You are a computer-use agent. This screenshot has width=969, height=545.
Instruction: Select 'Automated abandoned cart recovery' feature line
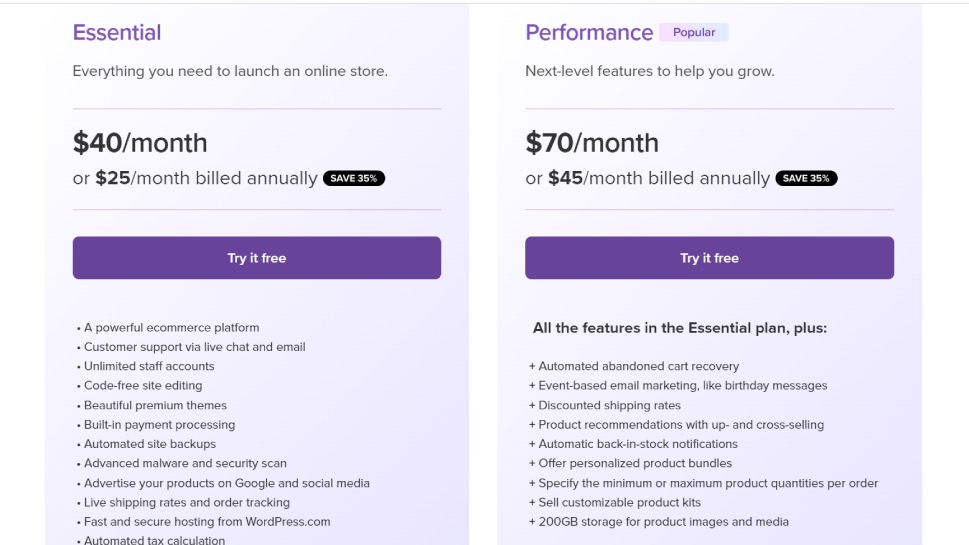(633, 366)
